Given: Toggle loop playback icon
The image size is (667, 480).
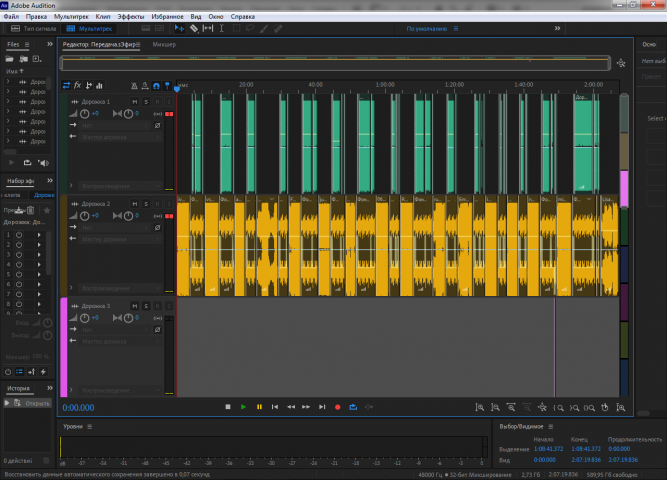Looking at the screenshot, I should click(353, 407).
